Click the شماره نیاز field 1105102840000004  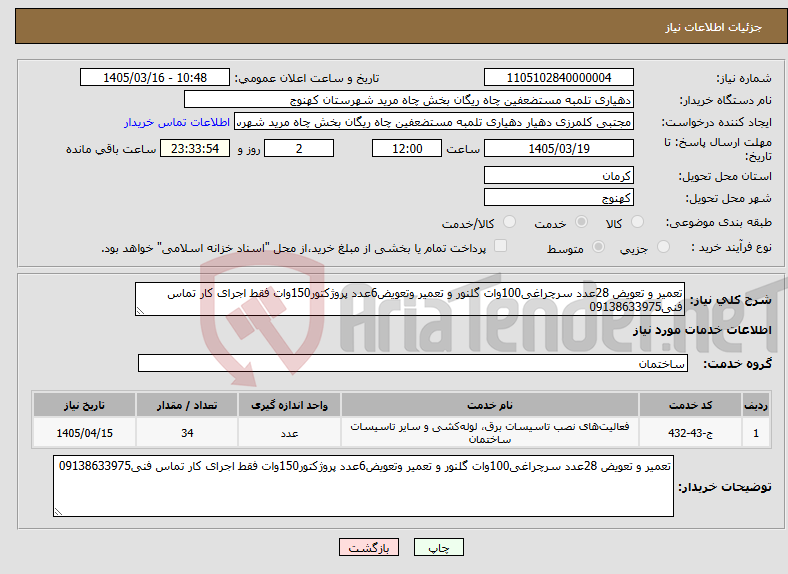tap(558, 77)
